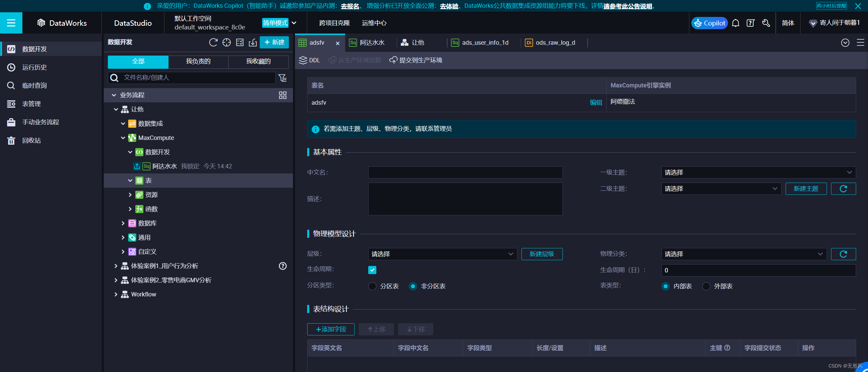Open the wrench settings icon
Viewport: 868px width, 372px height.
pos(766,23)
